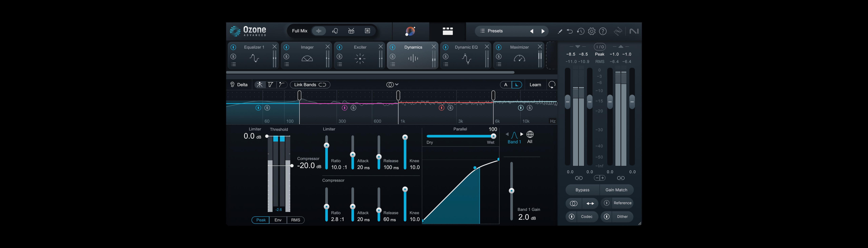Screen dimensions: 868x248
Task: Select the Full Mix waveform target
Action: point(319,31)
